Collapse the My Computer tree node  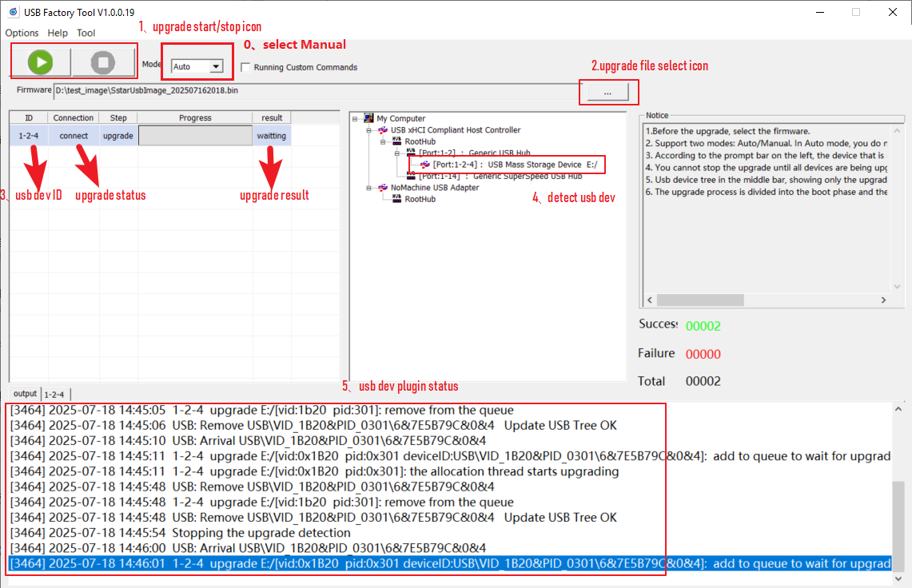[x=354, y=119]
